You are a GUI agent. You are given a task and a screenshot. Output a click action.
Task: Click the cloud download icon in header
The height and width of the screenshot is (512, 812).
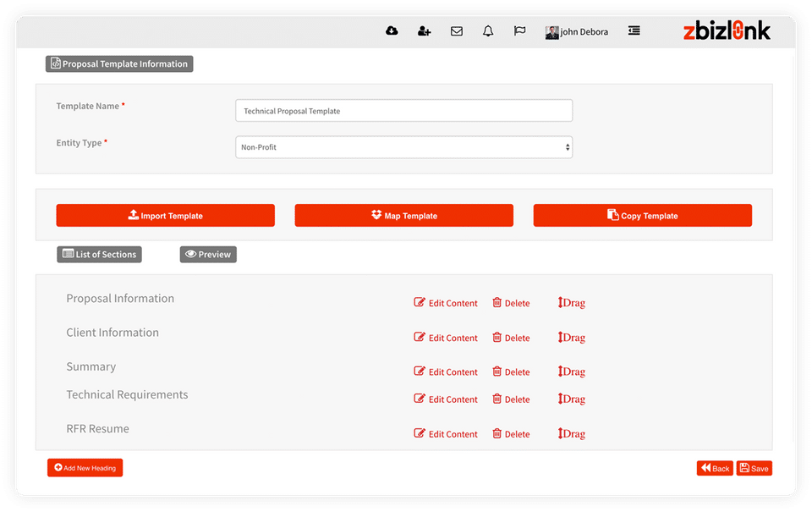click(x=392, y=31)
